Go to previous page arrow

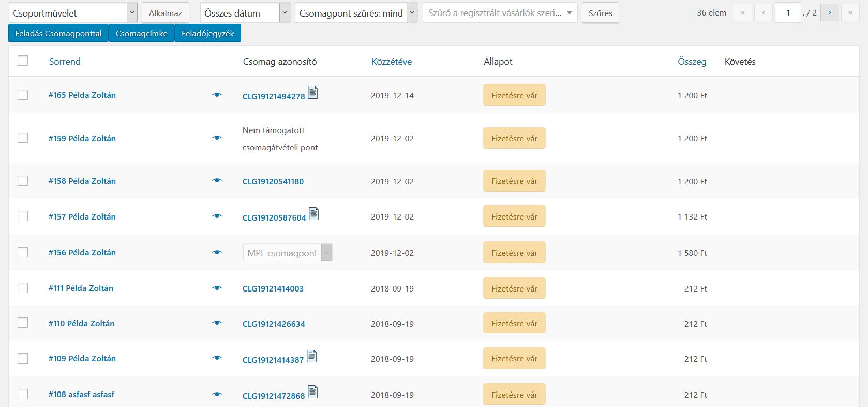click(x=764, y=13)
